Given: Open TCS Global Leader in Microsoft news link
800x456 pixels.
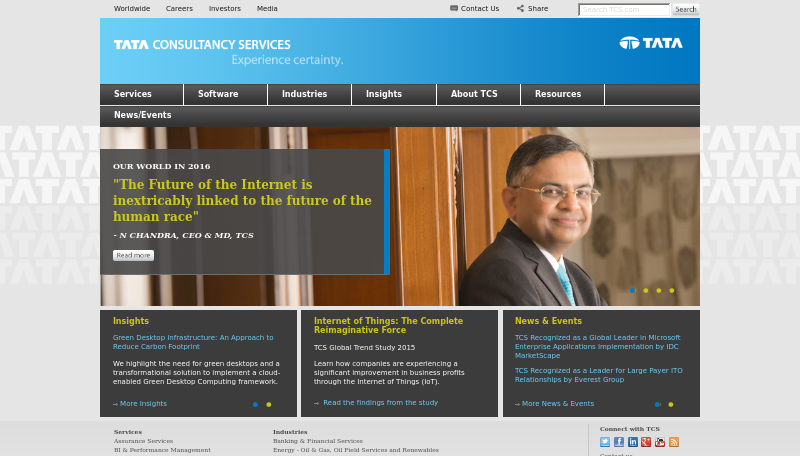Looking at the screenshot, I should 597,347.
